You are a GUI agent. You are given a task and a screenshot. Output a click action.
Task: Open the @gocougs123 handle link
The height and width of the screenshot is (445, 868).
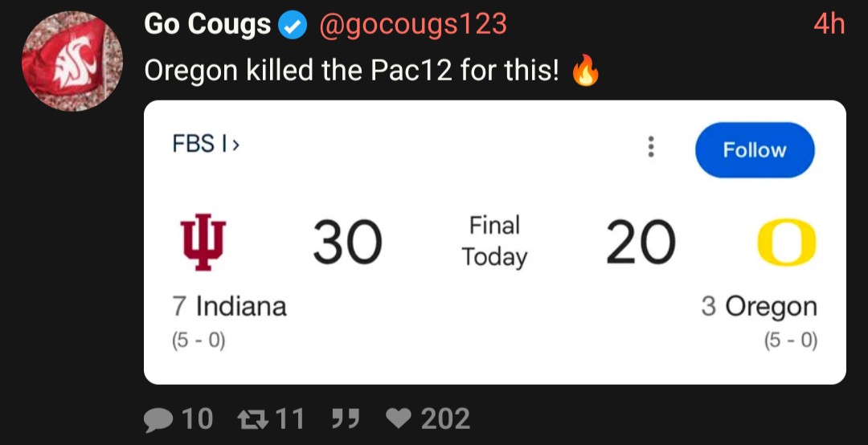pos(412,25)
